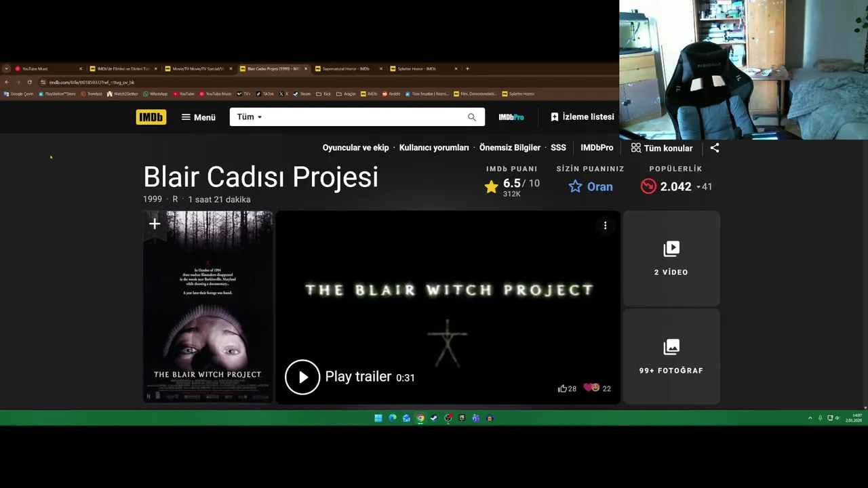Click the R rating label
The height and width of the screenshot is (488, 868).
[x=175, y=199]
